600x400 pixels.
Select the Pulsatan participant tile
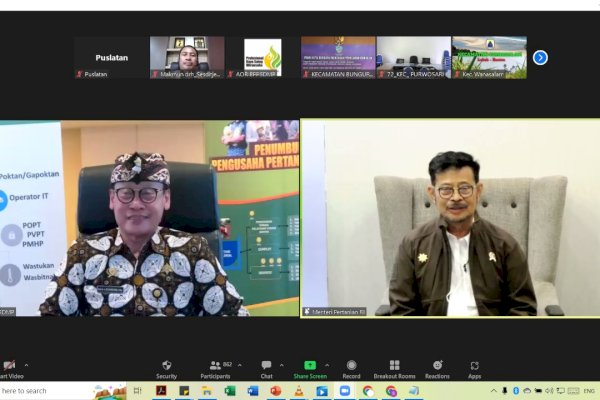111,57
